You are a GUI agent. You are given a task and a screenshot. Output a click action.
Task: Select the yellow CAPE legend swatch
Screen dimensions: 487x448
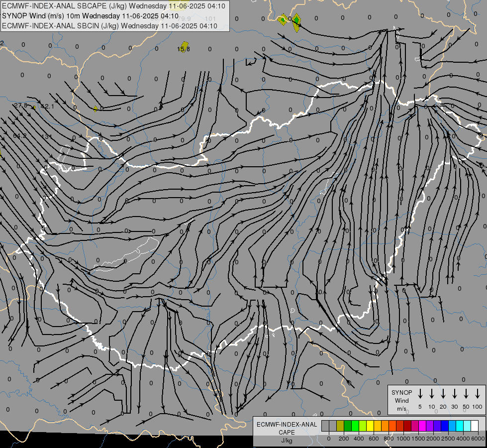[370, 426]
